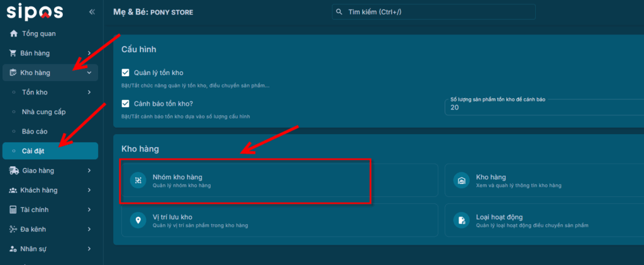This screenshot has height=265, width=644.
Task: Open Tổng quan in the sidebar
Action: (50, 34)
